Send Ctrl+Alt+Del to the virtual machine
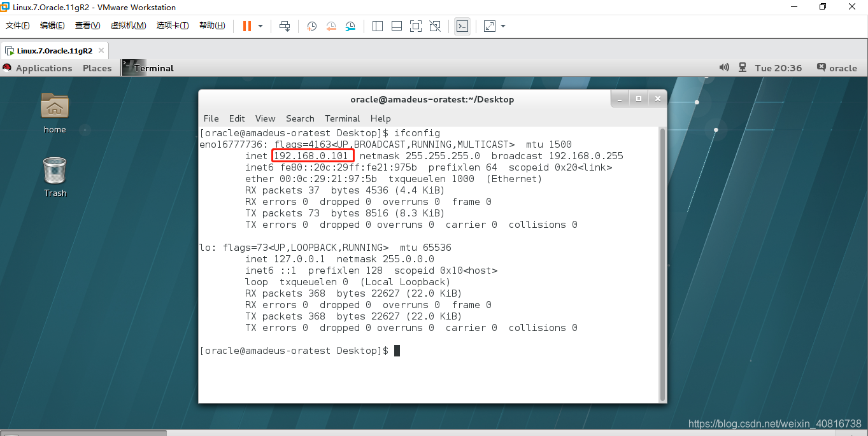Viewport: 868px width, 436px height. pyautogui.click(x=285, y=26)
